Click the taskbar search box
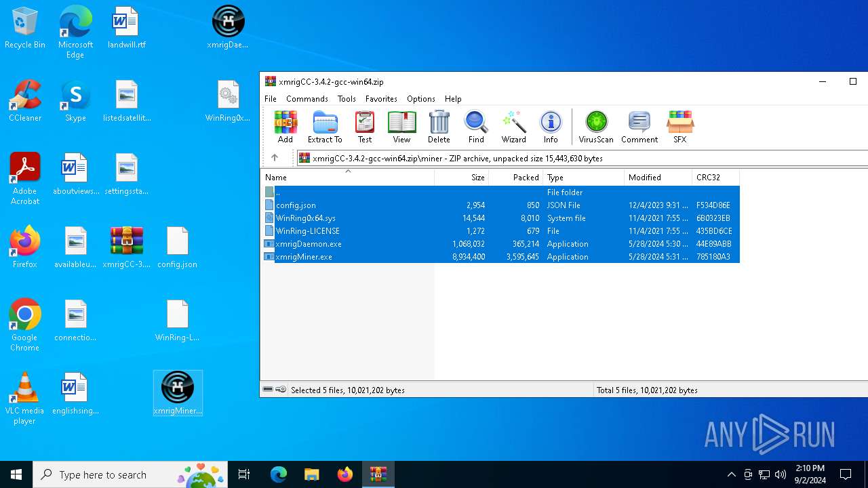The image size is (868, 488). pos(132,474)
